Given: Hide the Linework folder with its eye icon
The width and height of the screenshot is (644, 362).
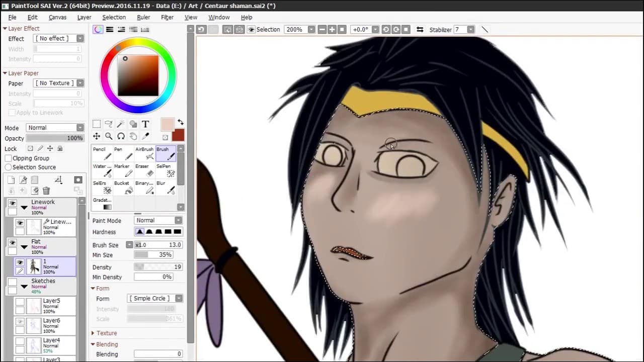Looking at the screenshot, I should coord(13,203).
